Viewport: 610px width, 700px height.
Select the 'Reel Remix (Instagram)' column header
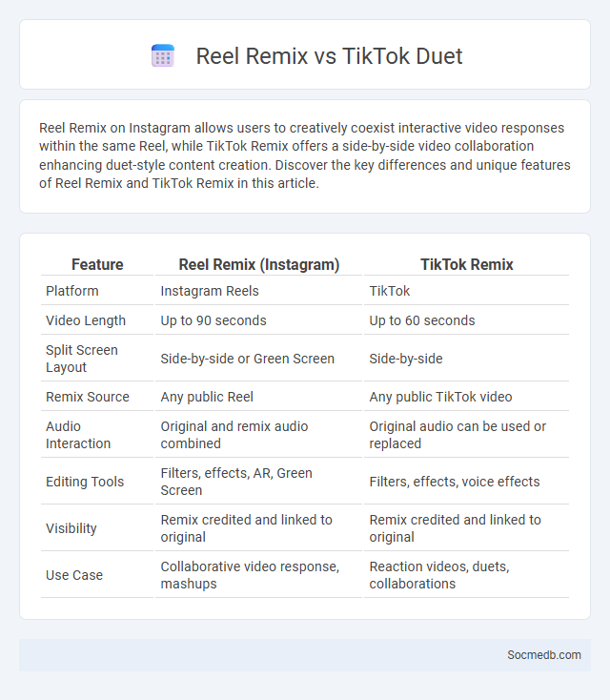[x=259, y=264]
